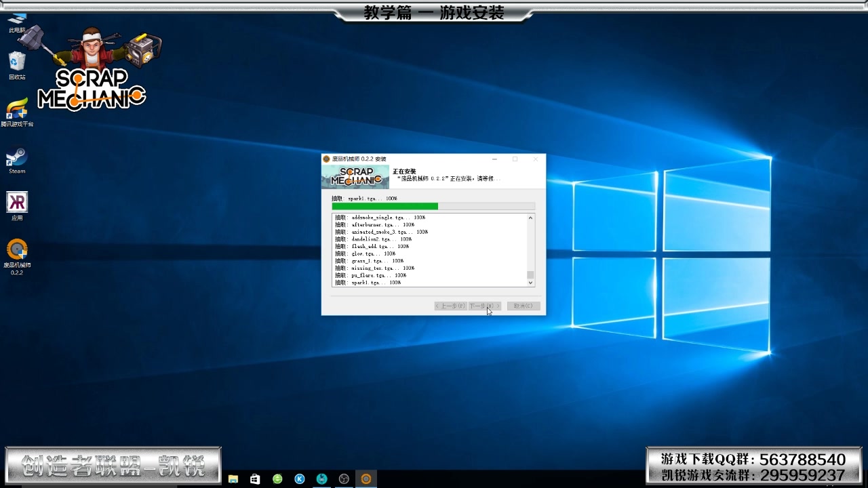Click the extraction status above progress bar
Image resolution: width=868 pixels, height=488 pixels.
tap(364, 199)
